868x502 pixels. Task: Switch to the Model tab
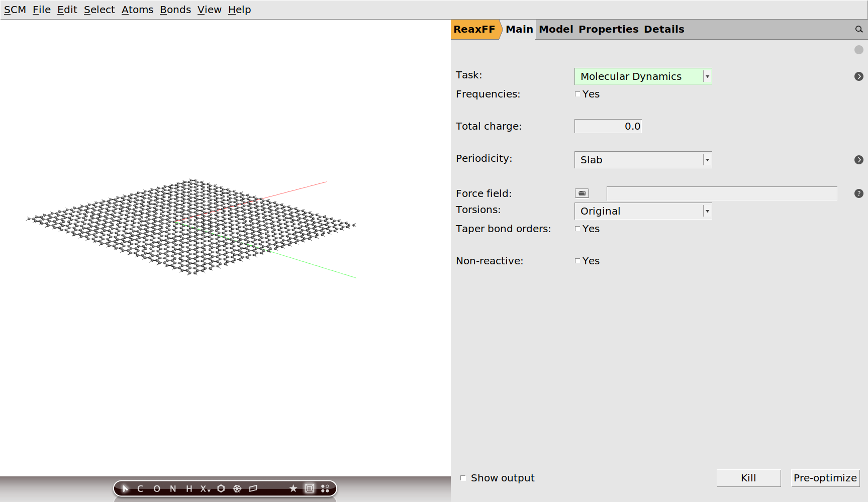pyautogui.click(x=556, y=29)
